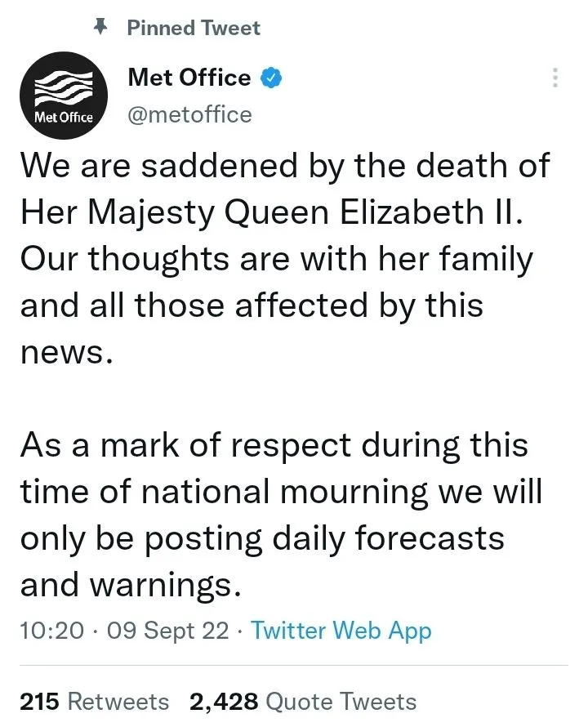The image size is (588, 727).
Task: Click the @metoffice handle
Action: click(x=189, y=114)
